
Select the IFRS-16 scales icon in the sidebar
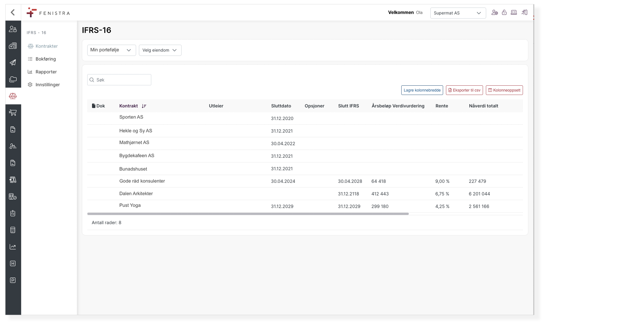[x=13, y=96]
